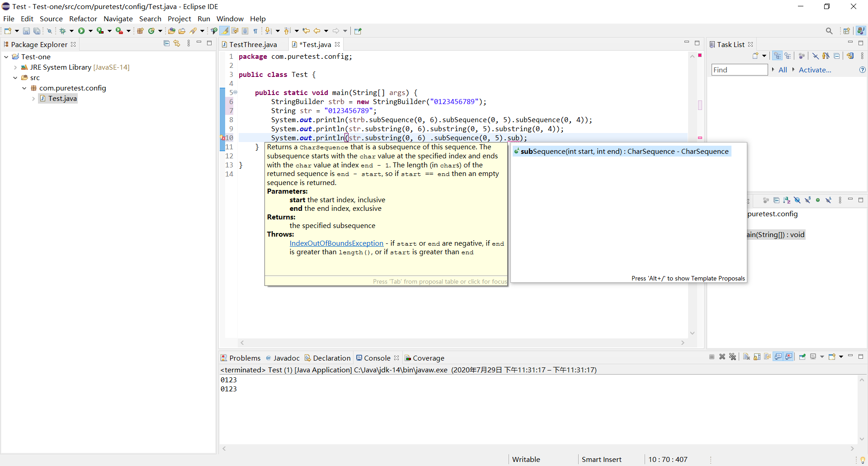Open the dropdown arrow beside Run button

(90, 31)
